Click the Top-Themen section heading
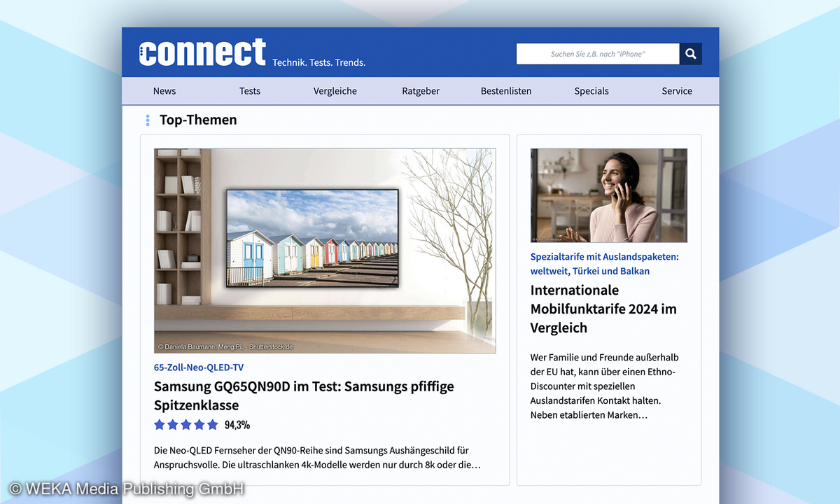 click(x=198, y=120)
